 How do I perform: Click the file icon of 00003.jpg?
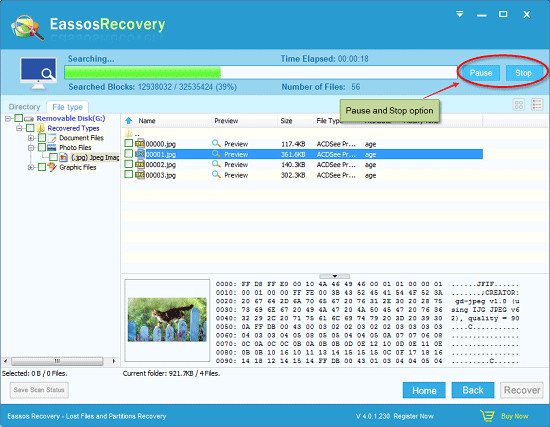pos(140,174)
